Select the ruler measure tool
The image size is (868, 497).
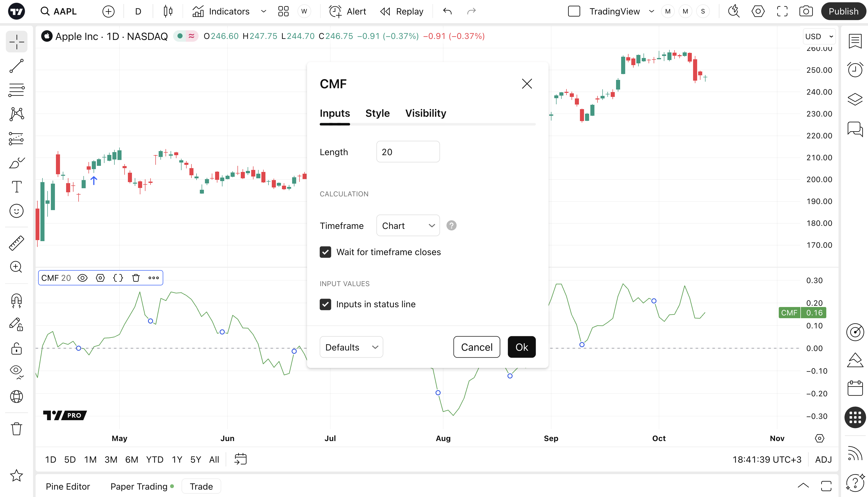[x=16, y=243]
